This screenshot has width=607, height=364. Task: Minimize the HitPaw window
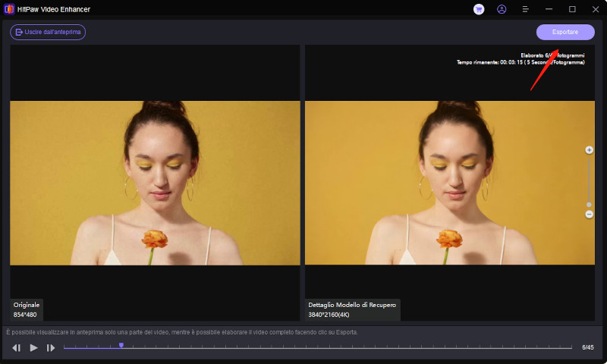[549, 9]
